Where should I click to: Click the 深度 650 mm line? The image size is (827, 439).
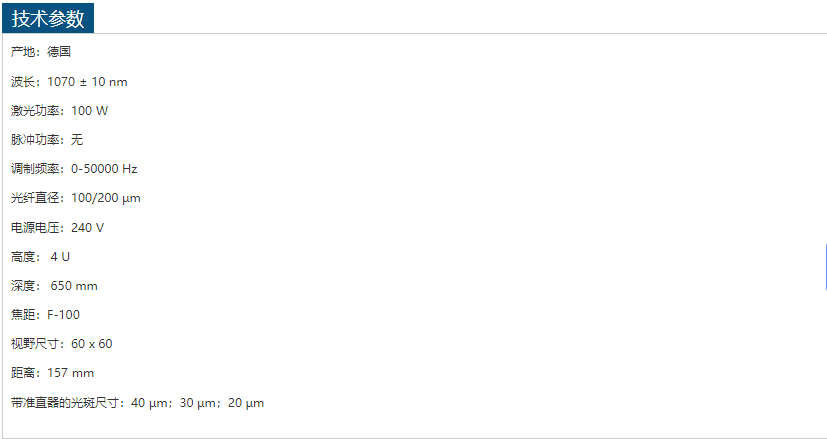[x=54, y=286]
